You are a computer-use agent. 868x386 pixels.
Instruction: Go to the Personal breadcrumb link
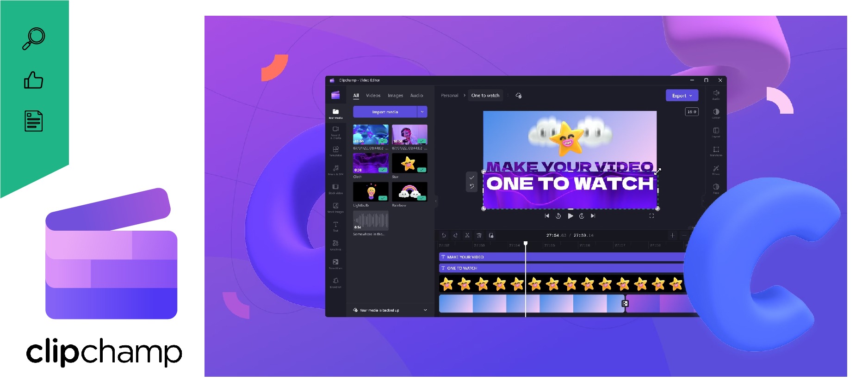[x=449, y=96]
